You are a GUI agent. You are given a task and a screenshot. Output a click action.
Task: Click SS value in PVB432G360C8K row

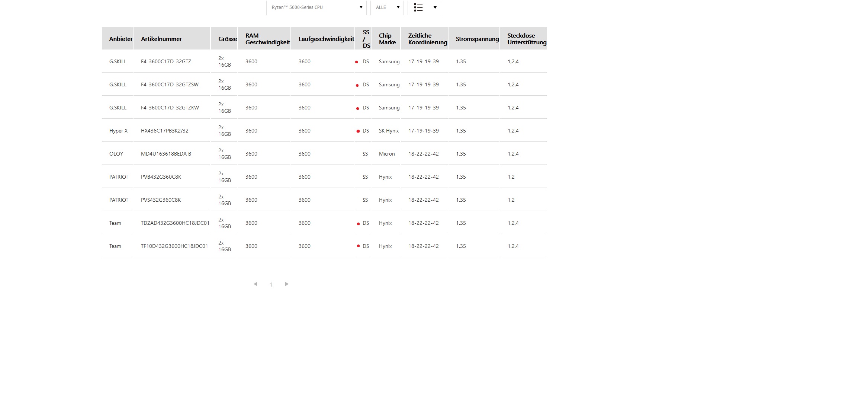pos(365,177)
